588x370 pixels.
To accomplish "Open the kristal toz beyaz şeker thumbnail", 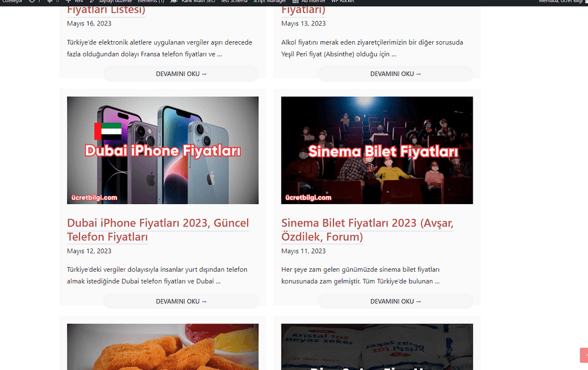I will coord(377,346).
